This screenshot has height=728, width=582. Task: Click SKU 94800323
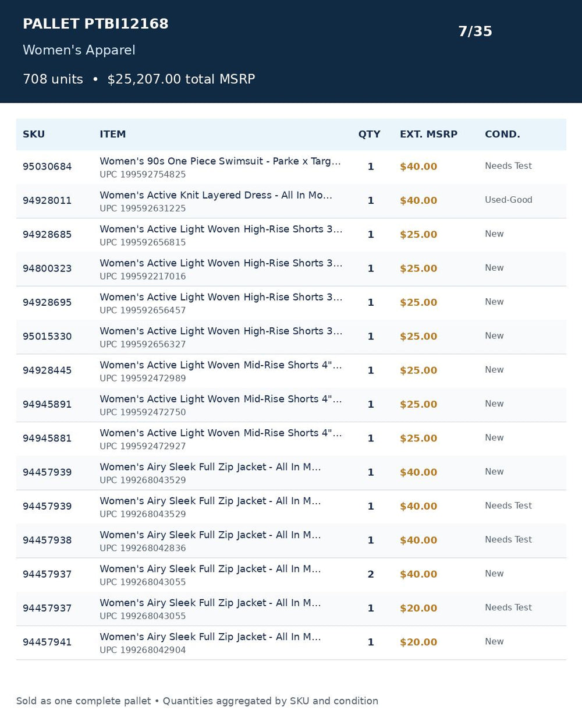pos(47,268)
